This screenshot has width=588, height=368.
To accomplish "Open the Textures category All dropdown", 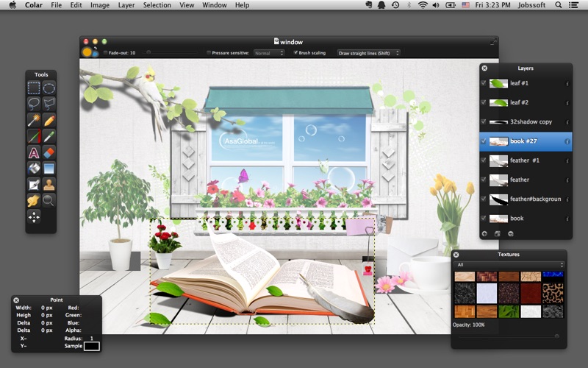I will [509, 264].
